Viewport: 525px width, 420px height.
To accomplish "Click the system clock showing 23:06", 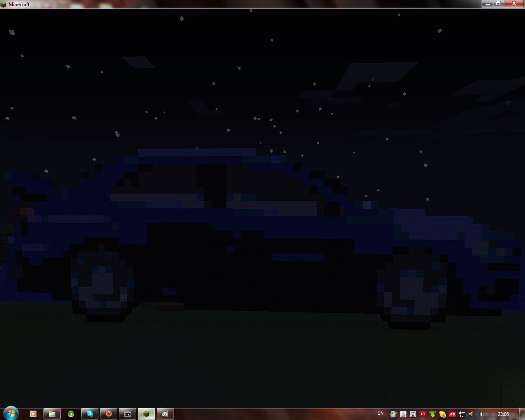I will coord(503,414).
